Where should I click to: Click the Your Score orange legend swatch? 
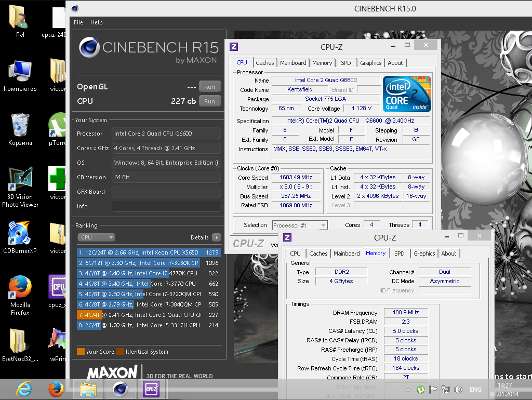(81, 352)
